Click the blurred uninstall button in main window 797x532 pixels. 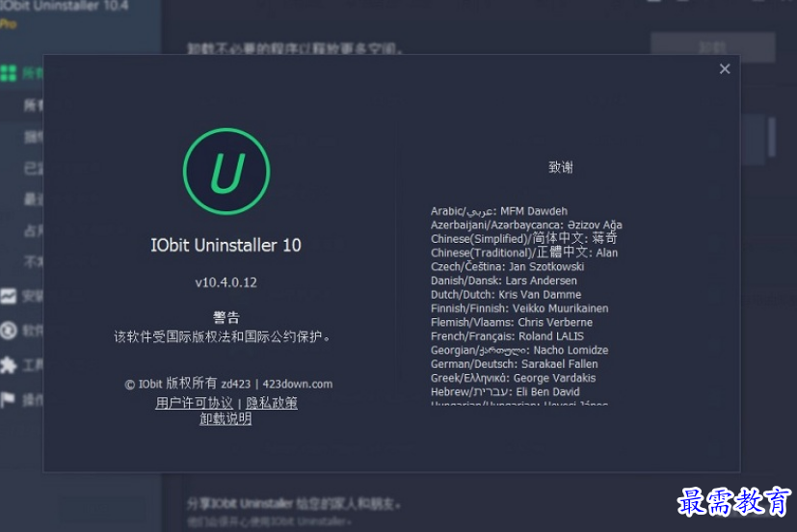tap(712, 47)
